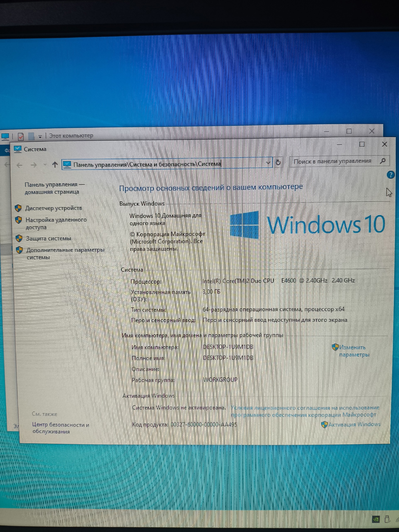Click the shield icon beside Диспетчер устройств
This screenshot has width=399, height=532.
(x=18, y=208)
